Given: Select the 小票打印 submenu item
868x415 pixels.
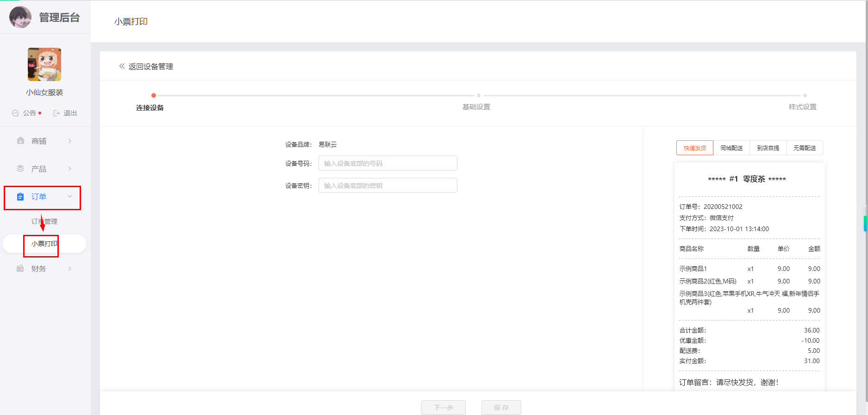Looking at the screenshot, I should (x=44, y=244).
